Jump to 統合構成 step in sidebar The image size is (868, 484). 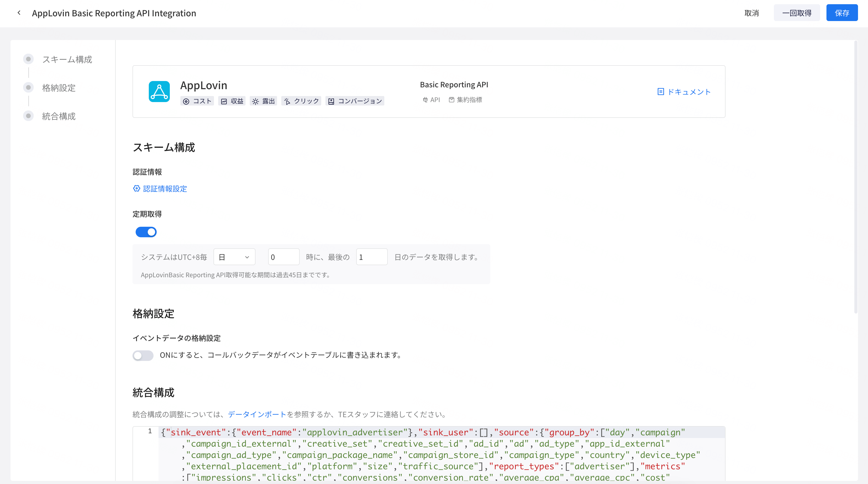(x=59, y=116)
